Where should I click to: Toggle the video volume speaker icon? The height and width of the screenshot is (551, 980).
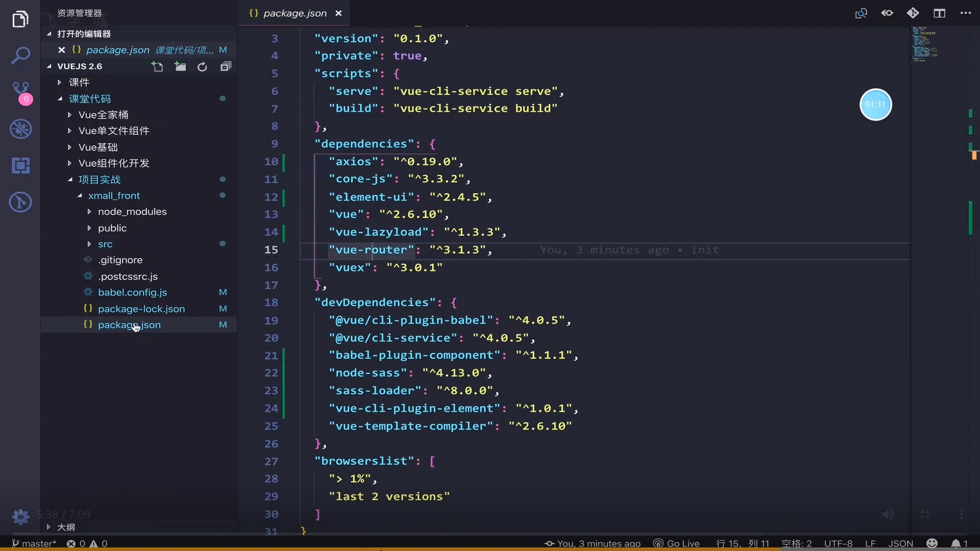click(x=888, y=514)
